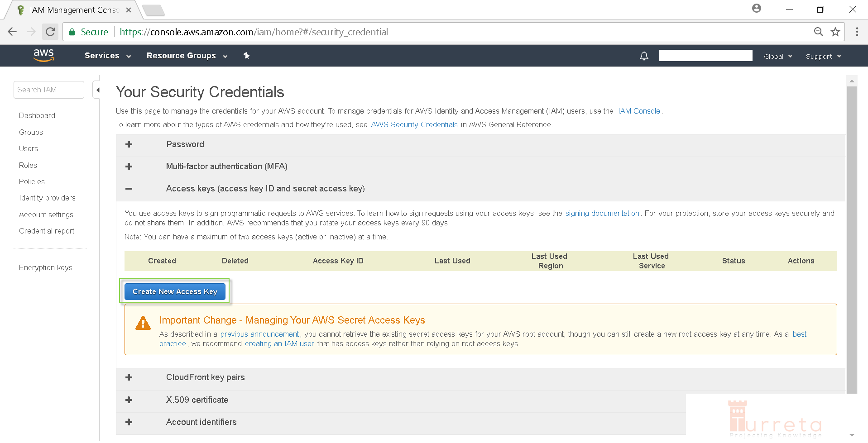The height and width of the screenshot is (443, 868).
Task: Click the Last Used Service column header
Action: coord(651,261)
